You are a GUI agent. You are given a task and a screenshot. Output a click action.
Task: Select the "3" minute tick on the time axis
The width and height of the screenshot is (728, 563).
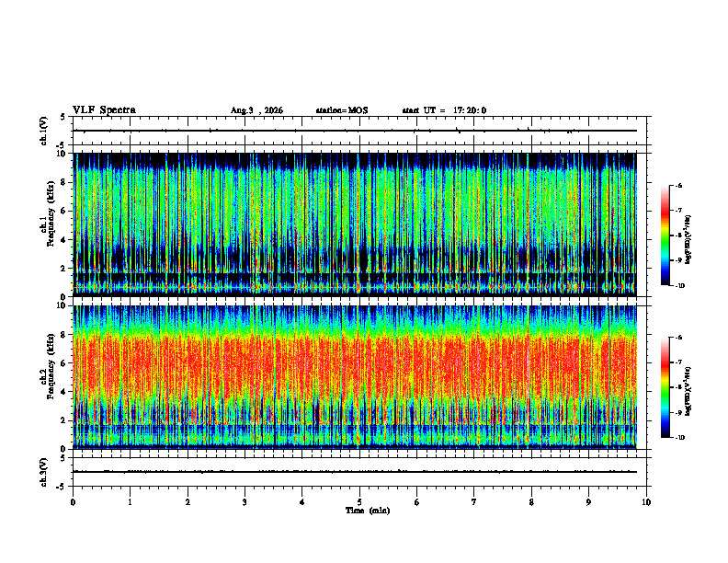pyautogui.click(x=245, y=502)
